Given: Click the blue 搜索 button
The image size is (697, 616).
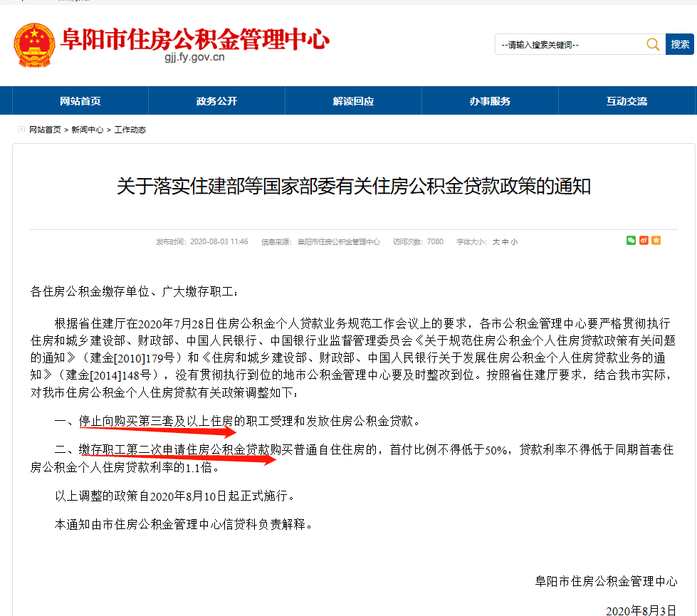Looking at the screenshot, I should 680,44.
